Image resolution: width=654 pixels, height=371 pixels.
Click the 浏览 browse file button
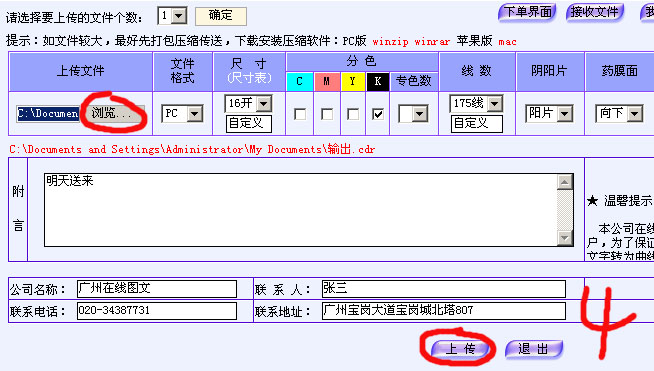pos(112,113)
